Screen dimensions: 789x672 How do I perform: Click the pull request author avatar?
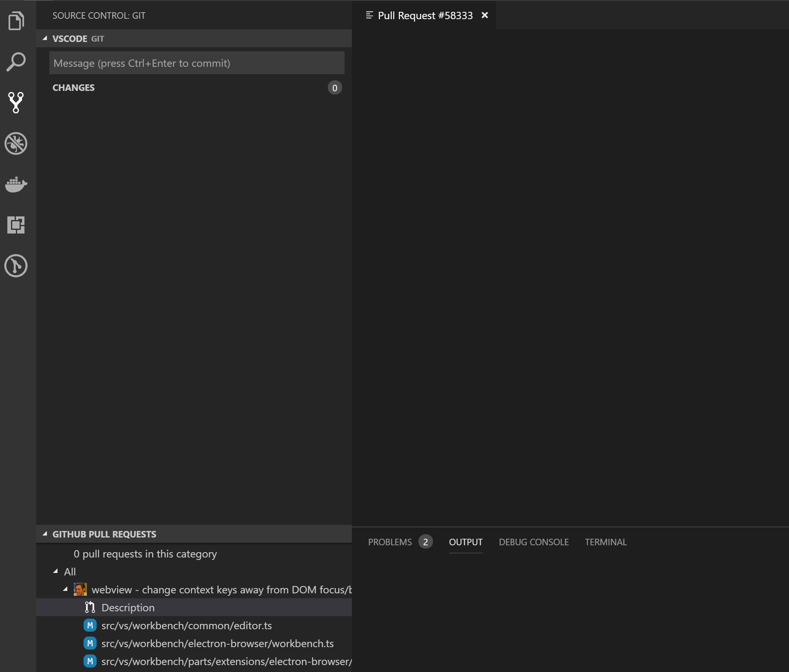[x=80, y=589]
